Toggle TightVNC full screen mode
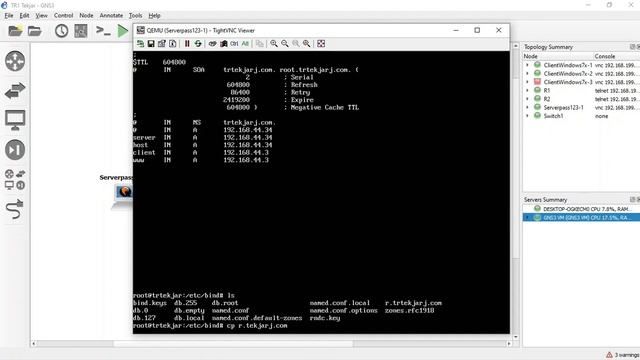This screenshot has height=360, width=640. point(321,44)
